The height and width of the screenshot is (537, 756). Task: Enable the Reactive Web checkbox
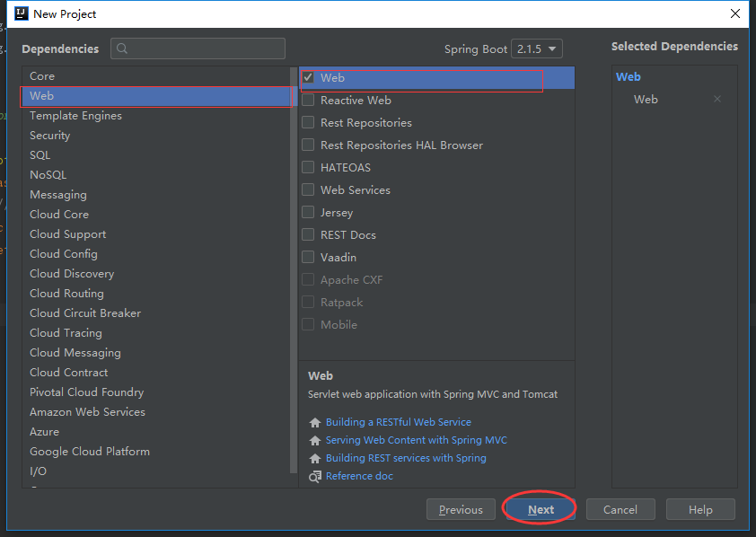click(309, 101)
